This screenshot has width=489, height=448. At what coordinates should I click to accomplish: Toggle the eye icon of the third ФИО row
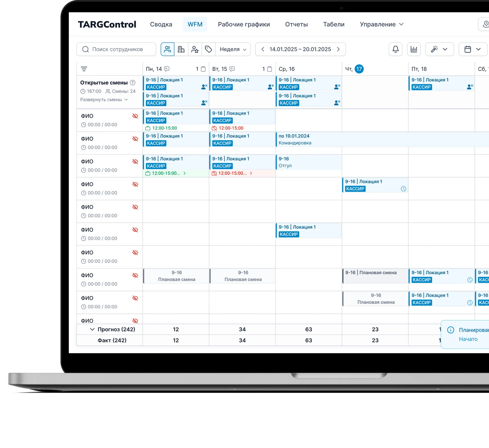point(135,162)
